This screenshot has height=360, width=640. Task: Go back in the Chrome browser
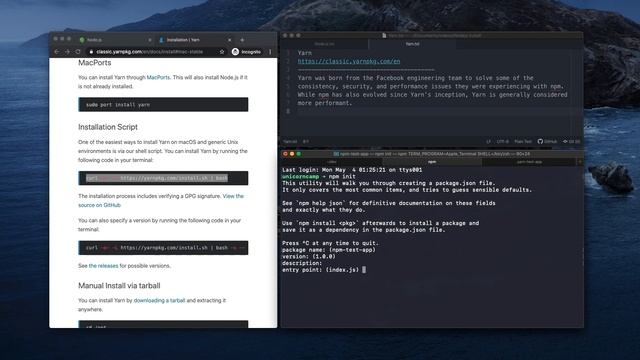pos(57,52)
